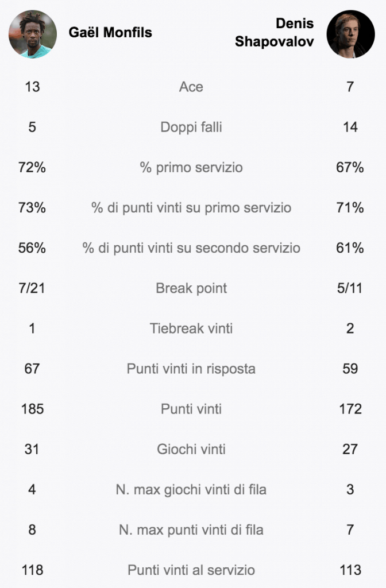Click Monfils' 7/21 break point value
The height and width of the screenshot is (588, 386).
pos(32,288)
